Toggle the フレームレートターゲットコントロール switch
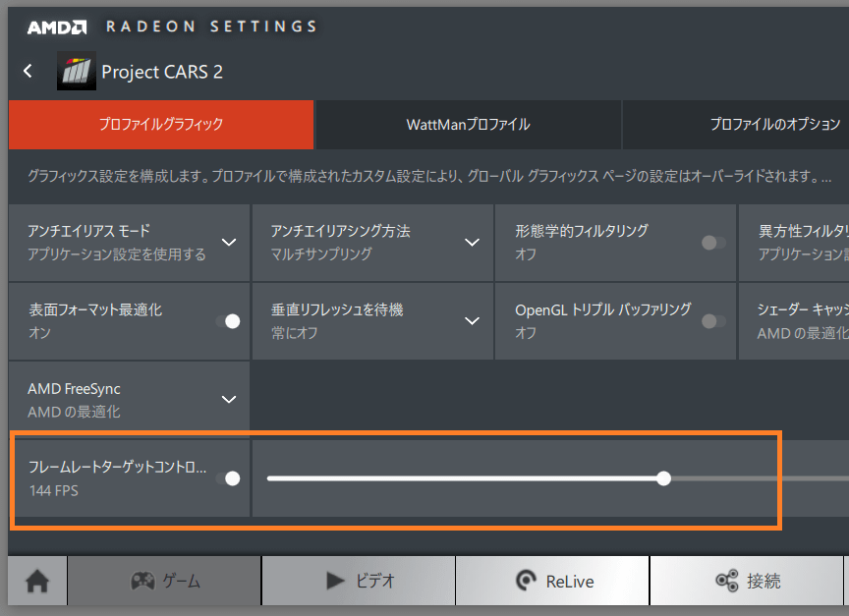849x616 pixels. coord(228,478)
